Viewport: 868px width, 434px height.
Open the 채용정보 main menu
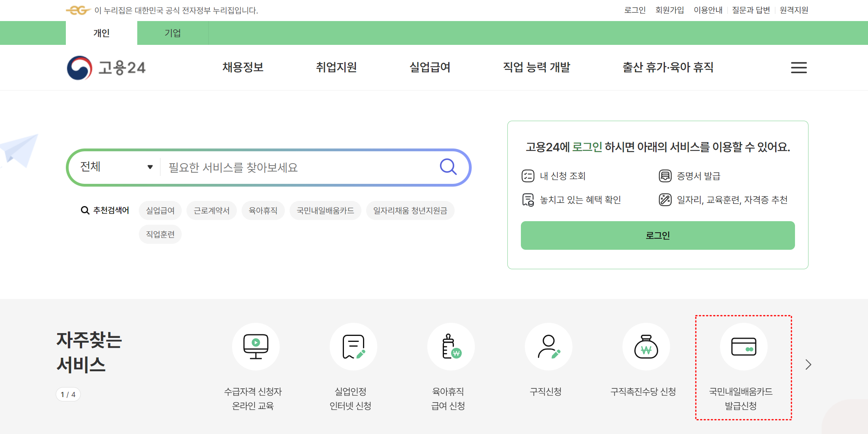coord(243,67)
